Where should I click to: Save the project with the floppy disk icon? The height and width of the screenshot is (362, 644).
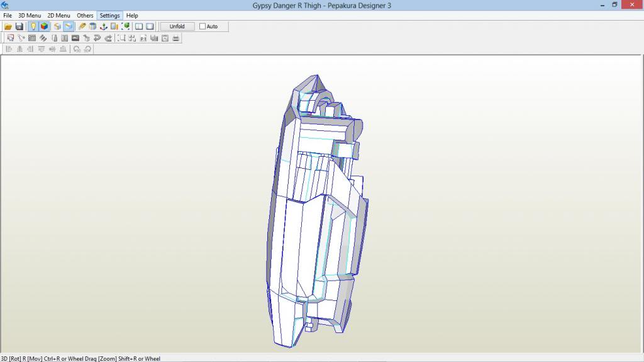pos(19,26)
